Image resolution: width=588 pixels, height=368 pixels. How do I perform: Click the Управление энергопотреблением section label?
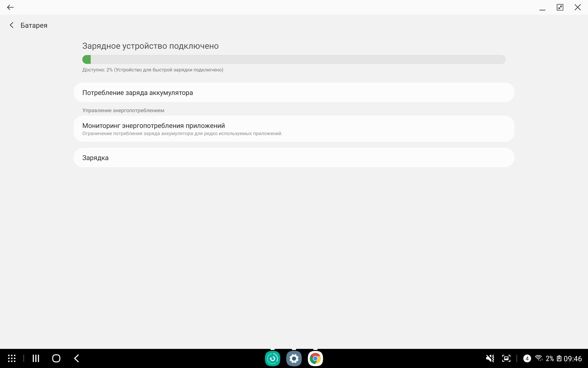(x=123, y=110)
